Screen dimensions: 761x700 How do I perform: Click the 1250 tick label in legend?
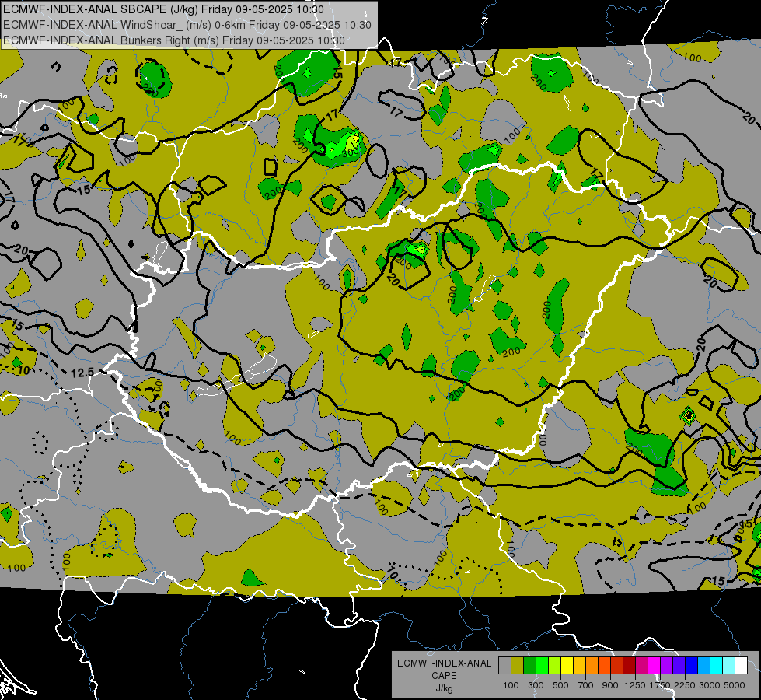[635, 685]
